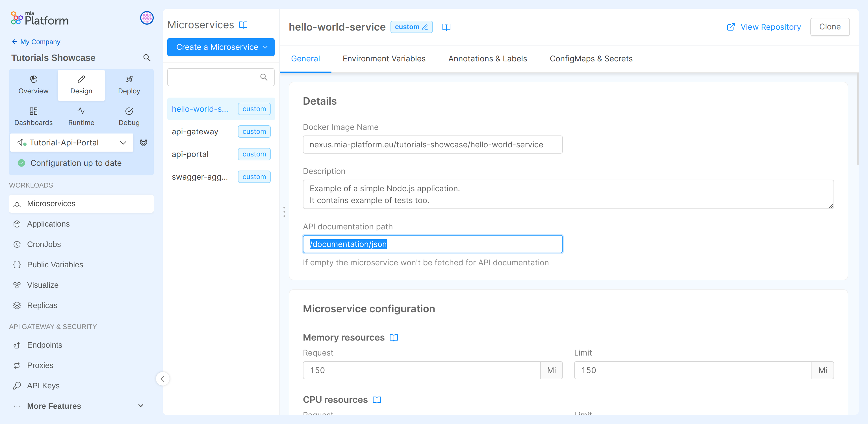Click the Clone button
868x424 pixels.
[830, 27]
